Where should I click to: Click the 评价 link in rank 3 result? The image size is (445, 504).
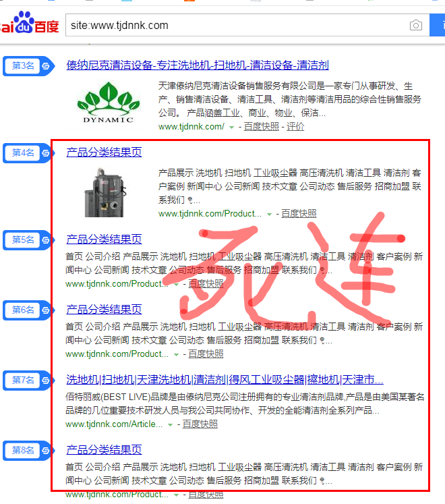click(x=295, y=127)
